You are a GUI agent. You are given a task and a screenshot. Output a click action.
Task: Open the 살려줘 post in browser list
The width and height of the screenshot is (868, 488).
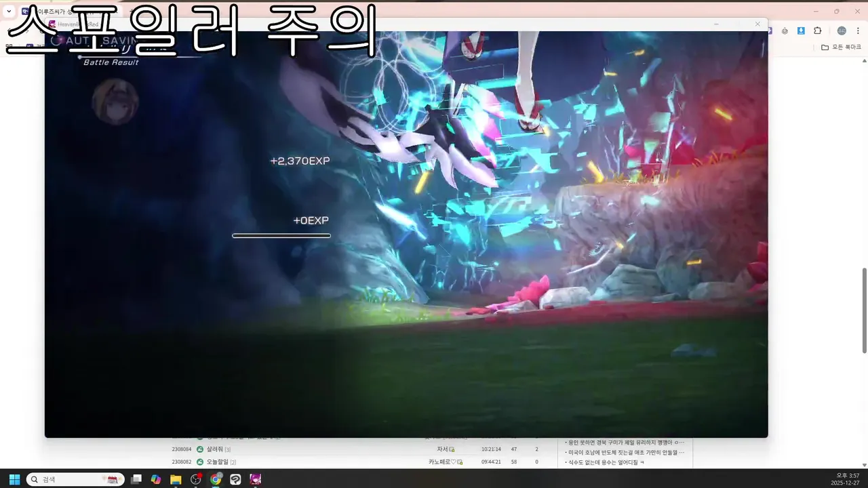pyautogui.click(x=214, y=449)
